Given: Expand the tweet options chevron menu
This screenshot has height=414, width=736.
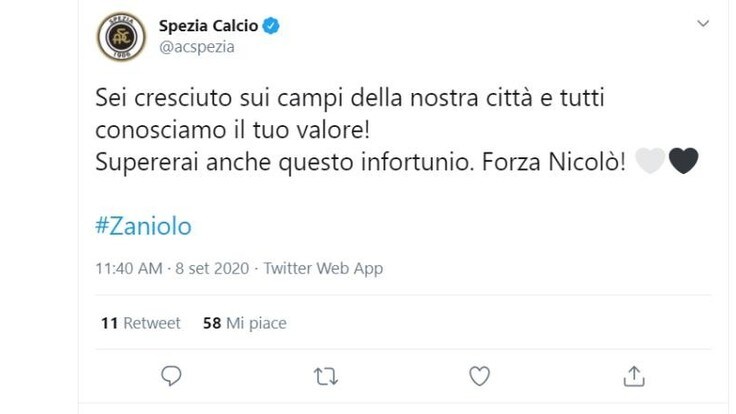Looking at the screenshot, I should point(703,23).
